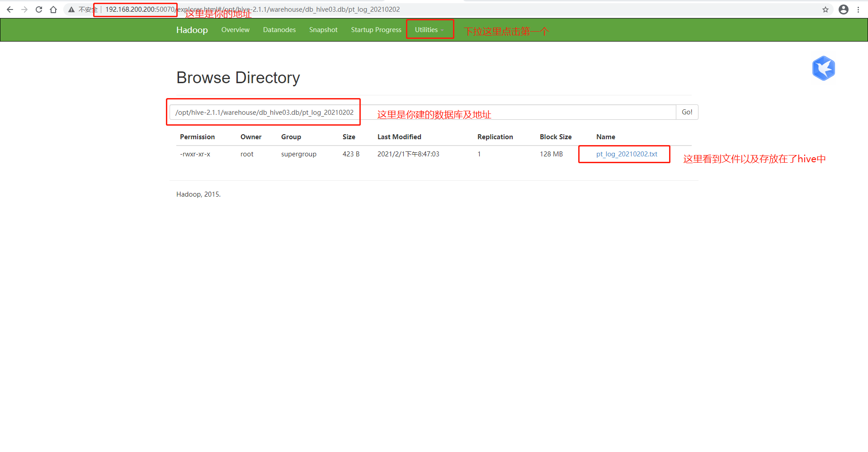The height and width of the screenshot is (452, 868).
Task: Click the Go! button
Action: 687,112
